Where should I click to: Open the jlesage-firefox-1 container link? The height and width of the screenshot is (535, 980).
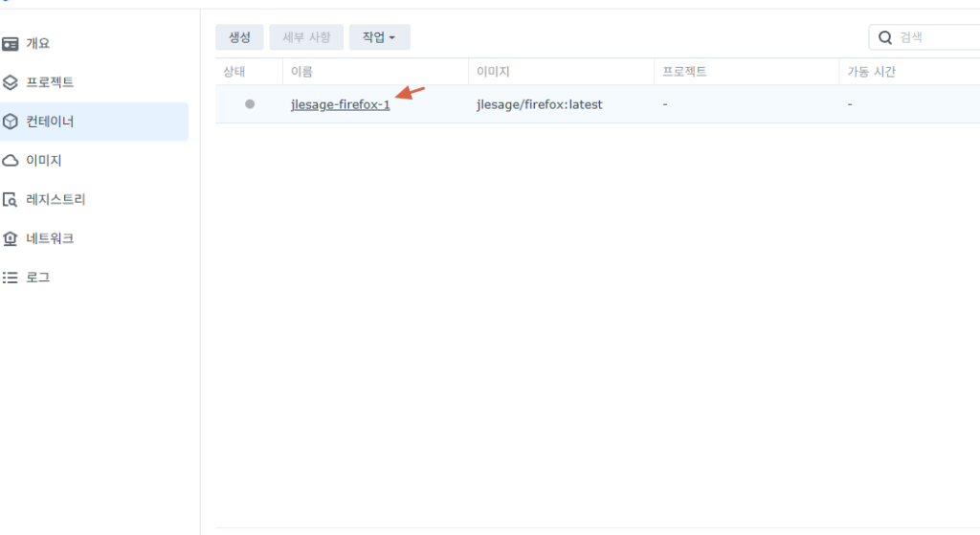(340, 104)
